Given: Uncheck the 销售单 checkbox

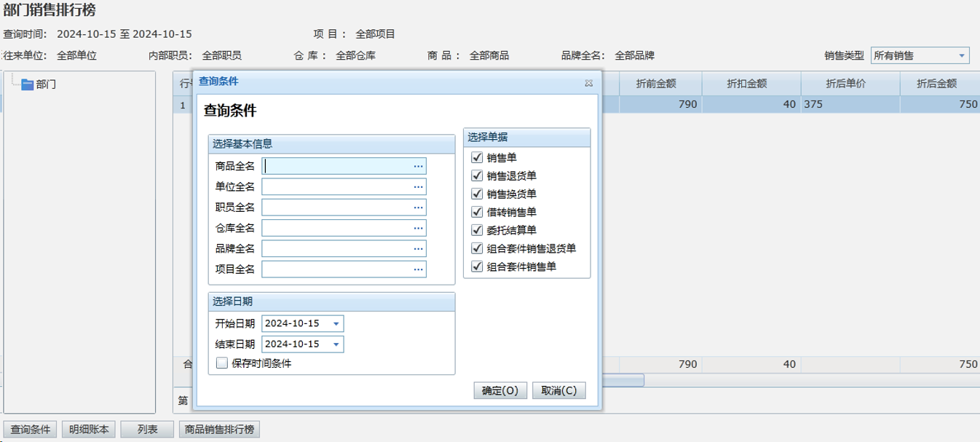Looking at the screenshot, I should click(478, 157).
